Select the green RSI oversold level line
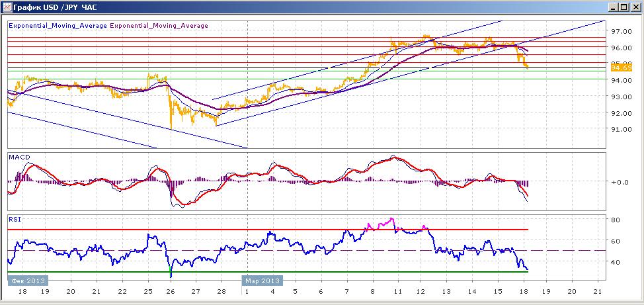The width and height of the screenshot is (644, 305). click(268, 272)
